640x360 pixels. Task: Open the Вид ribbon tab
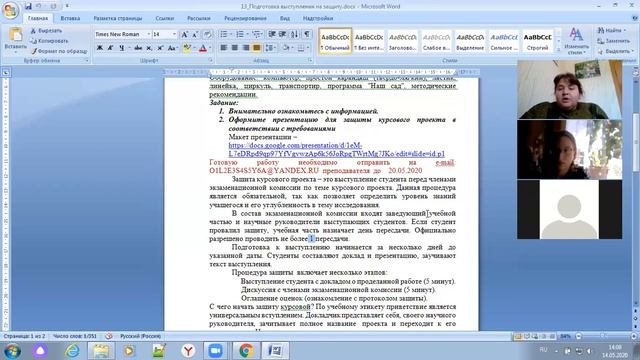[285, 18]
